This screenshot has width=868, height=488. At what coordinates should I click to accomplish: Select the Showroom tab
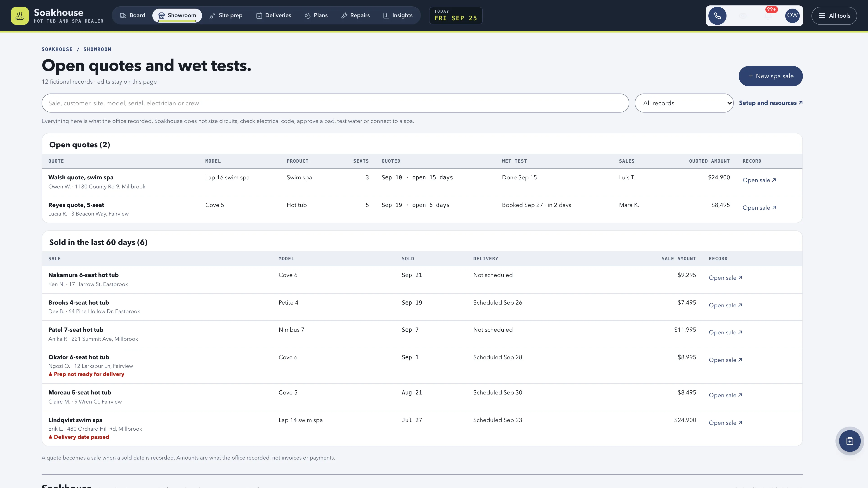tap(177, 16)
